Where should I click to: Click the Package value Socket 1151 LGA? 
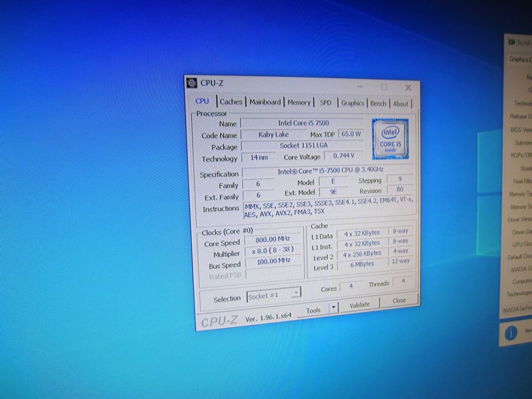tap(303, 145)
